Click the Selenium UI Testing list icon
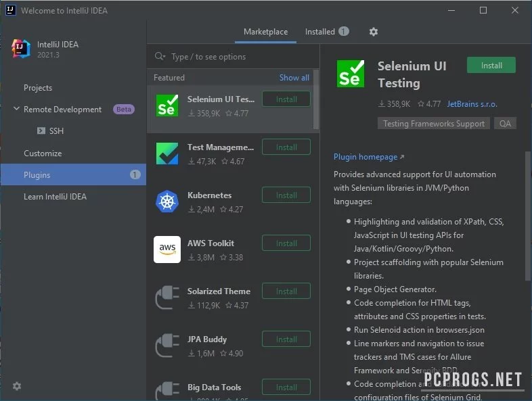The height and width of the screenshot is (401, 532). click(167, 105)
